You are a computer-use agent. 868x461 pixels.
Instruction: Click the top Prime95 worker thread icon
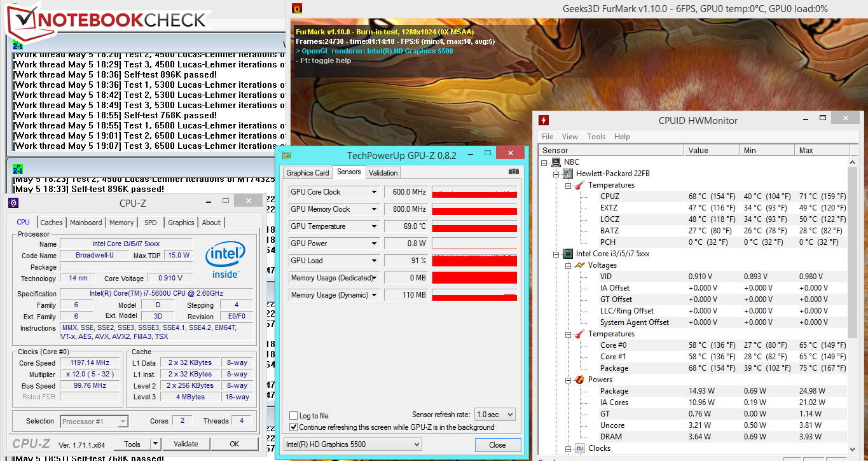click(x=17, y=45)
